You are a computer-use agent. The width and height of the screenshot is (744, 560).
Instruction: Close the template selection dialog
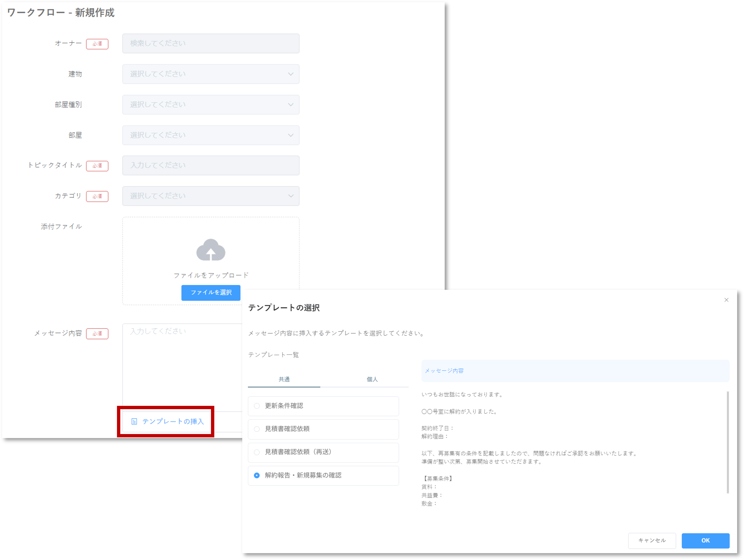[x=726, y=300]
